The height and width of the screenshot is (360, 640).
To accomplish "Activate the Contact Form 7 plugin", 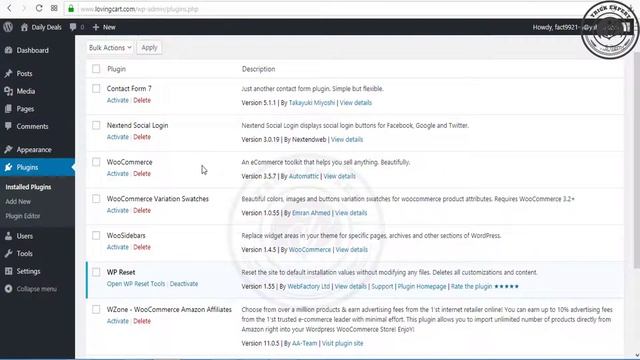I will click(118, 100).
